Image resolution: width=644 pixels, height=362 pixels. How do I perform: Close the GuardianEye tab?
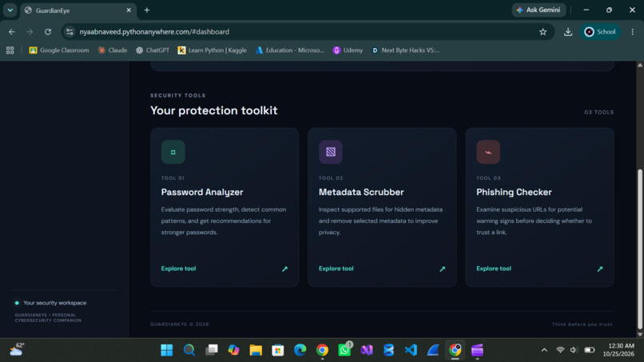click(x=129, y=10)
